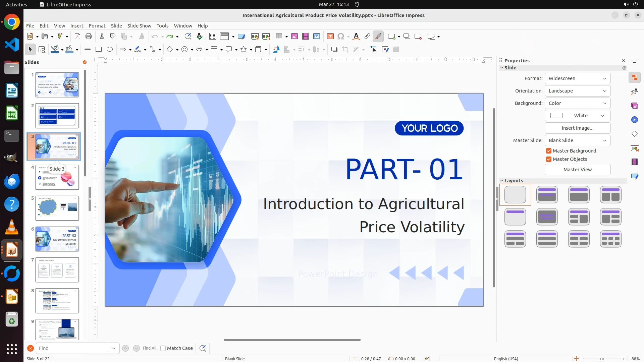The image size is (644, 362).
Task: Enable Match Case in find bar
Action: point(163,348)
